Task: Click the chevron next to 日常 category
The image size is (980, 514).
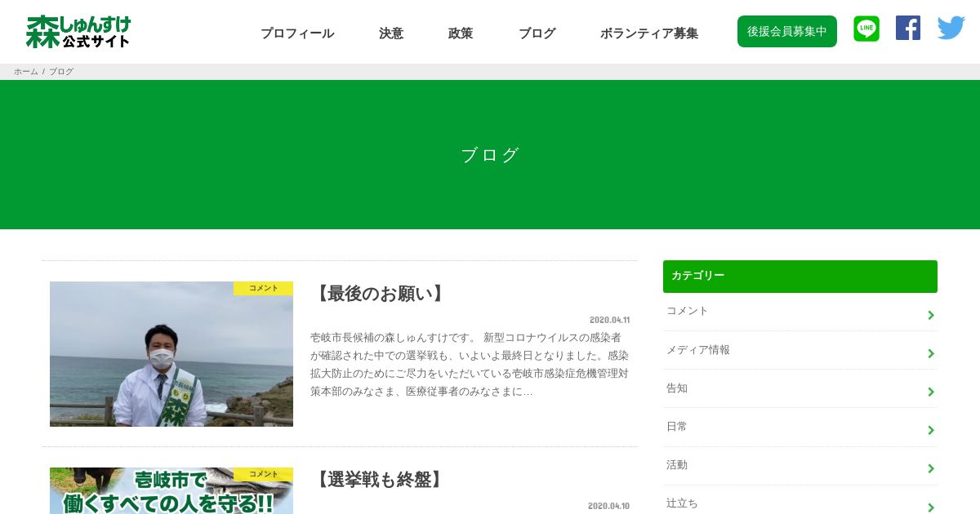Action: click(x=931, y=430)
